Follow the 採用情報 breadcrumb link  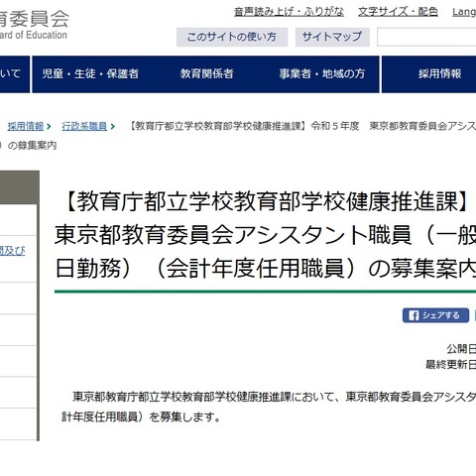(x=26, y=126)
